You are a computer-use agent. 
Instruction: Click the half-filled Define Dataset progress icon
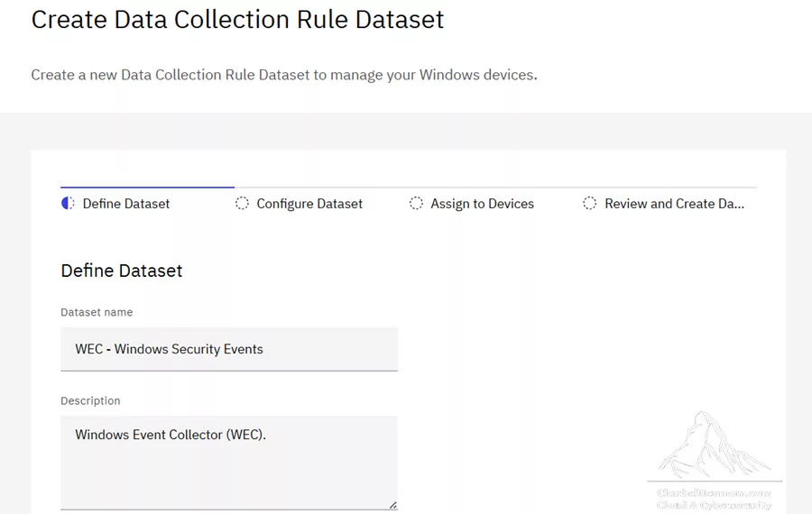(x=68, y=204)
